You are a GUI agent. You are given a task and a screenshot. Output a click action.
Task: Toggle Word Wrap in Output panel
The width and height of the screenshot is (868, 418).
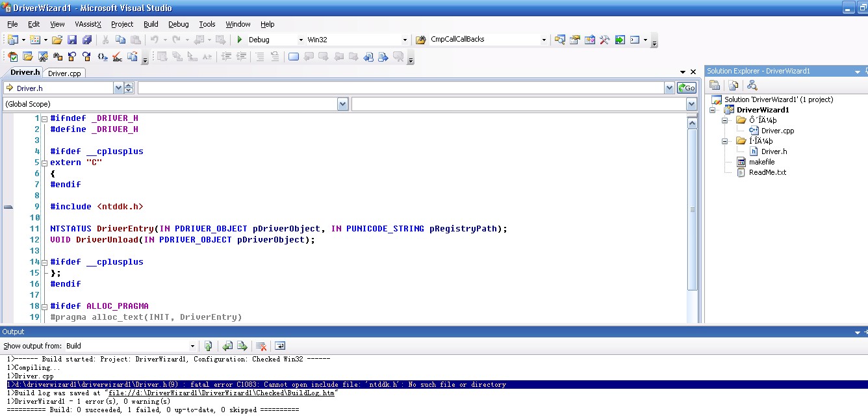pyautogui.click(x=280, y=346)
